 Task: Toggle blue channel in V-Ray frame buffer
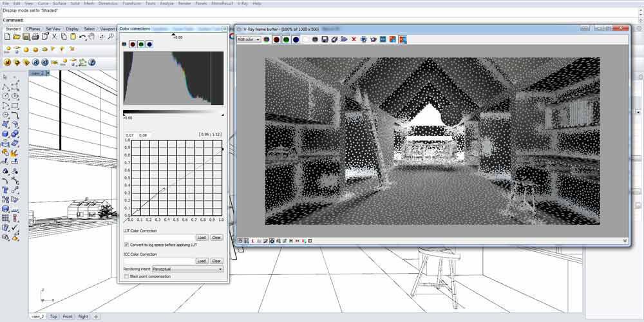click(x=296, y=39)
